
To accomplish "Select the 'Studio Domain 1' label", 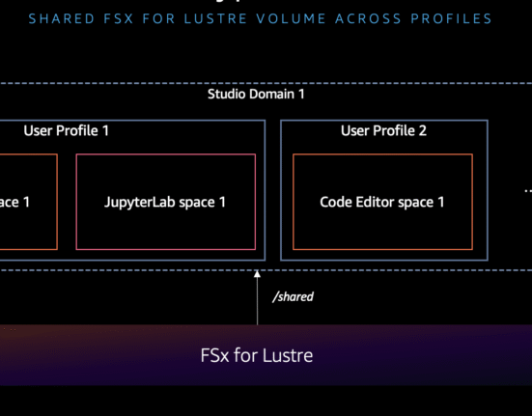I will click(256, 95).
